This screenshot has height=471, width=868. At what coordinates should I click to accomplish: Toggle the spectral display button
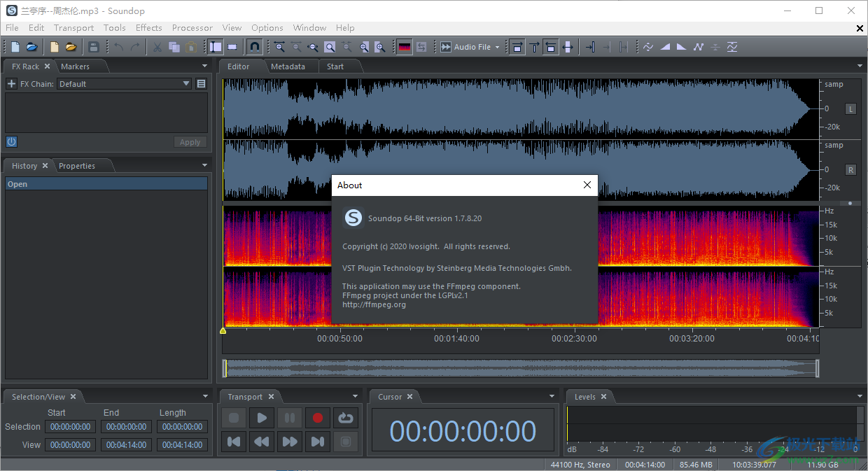405,47
